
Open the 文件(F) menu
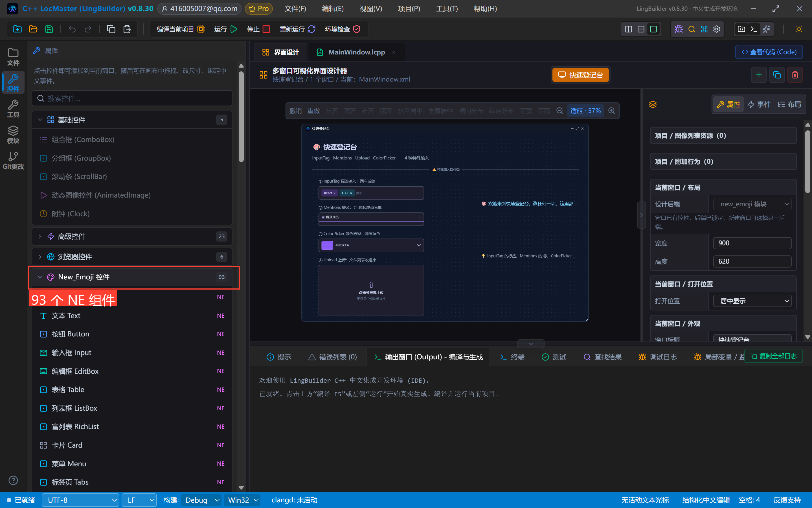(295, 9)
